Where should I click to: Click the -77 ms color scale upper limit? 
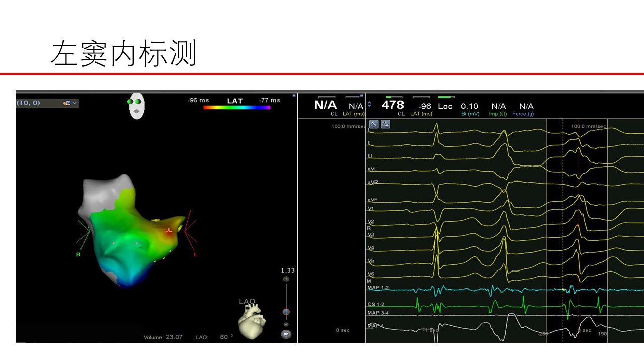(270, 100)
